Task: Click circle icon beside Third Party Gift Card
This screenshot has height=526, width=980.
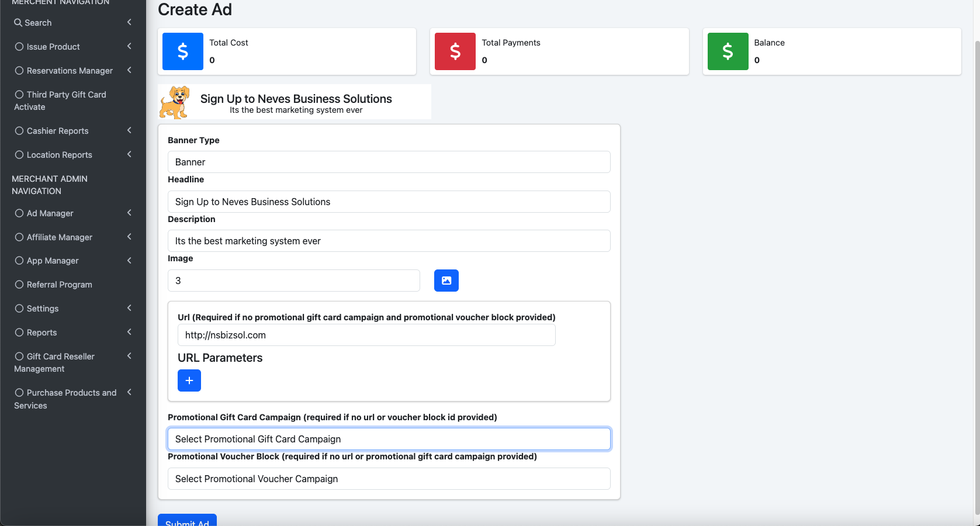Action: pyautogui.click(x=19, y=95)
